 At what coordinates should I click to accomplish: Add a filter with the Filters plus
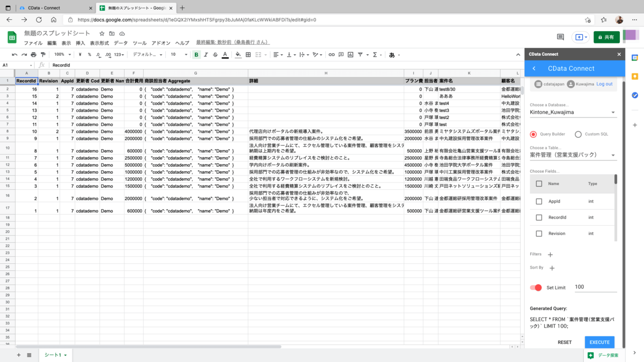coord(550,255)
